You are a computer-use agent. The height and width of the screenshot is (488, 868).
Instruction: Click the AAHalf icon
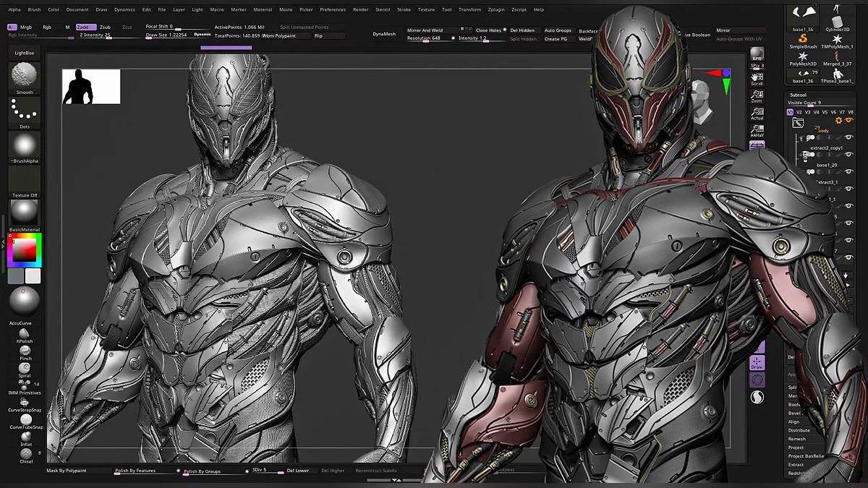click(x=757, y=131)
